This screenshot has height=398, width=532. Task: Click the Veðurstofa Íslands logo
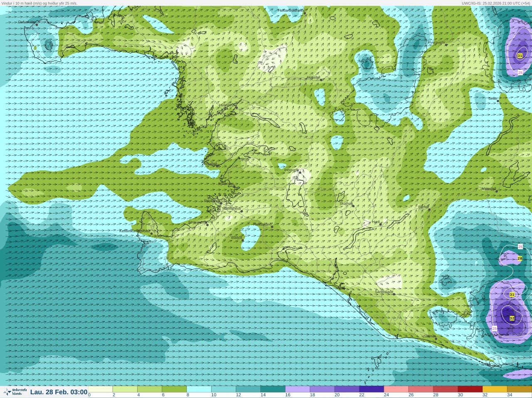click(15, 392)
